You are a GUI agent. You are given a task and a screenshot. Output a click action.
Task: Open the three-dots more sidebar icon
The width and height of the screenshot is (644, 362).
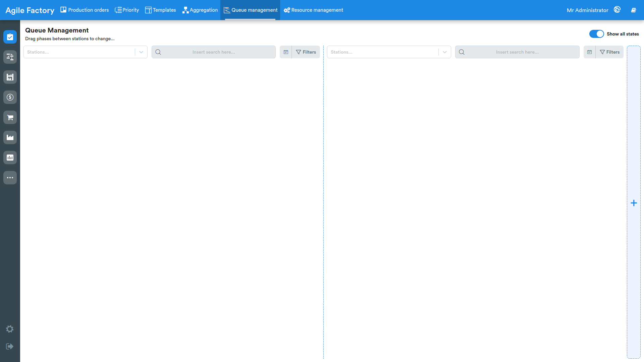click(10, 178)
